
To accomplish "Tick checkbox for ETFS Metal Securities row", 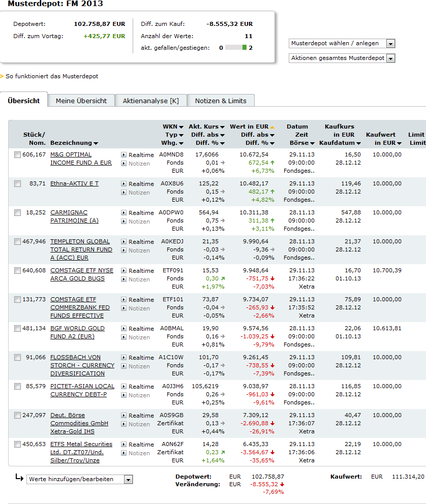I will pos(17,444).
